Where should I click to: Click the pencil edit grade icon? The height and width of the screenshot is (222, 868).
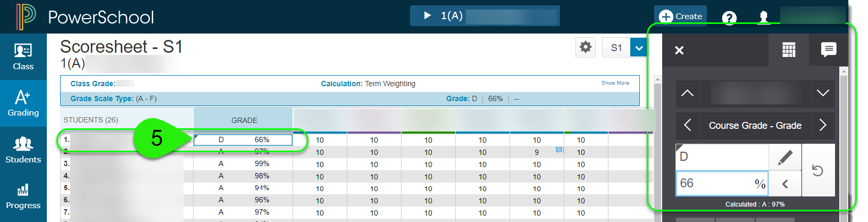tap(785, 157)
